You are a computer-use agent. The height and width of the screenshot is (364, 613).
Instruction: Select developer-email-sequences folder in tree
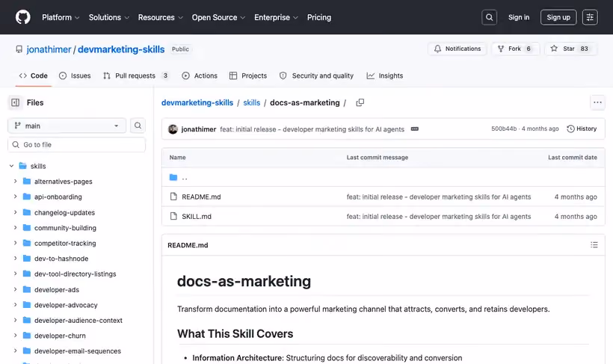click(x=78, y=351)
